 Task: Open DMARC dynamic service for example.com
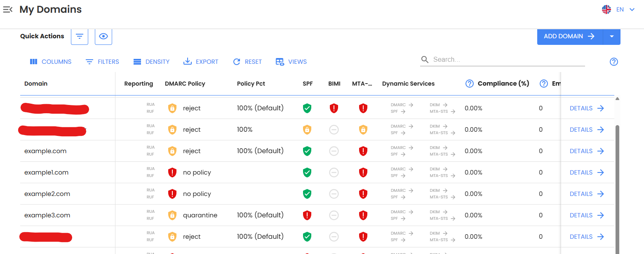(x=402, y=148)
